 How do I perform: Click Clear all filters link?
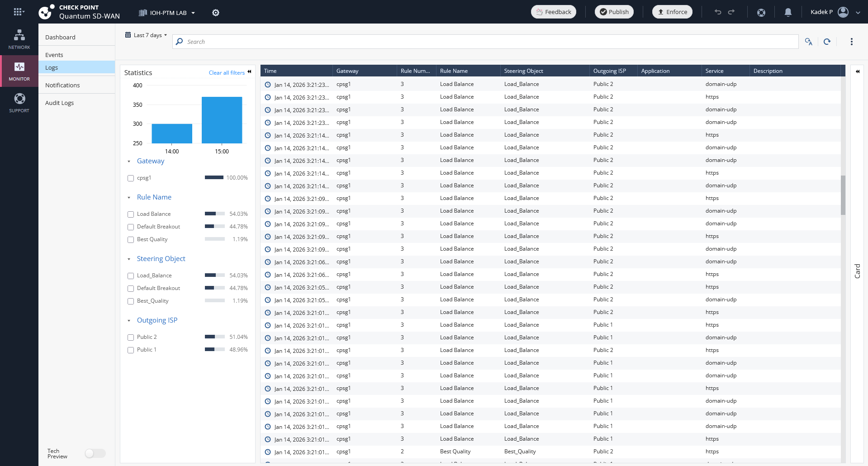click(x=227, y=73)
